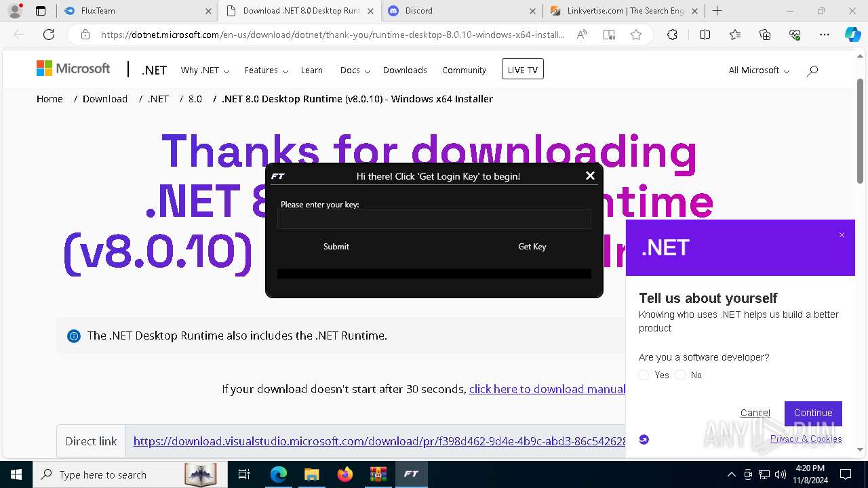Open Edge settings and more menu

[825, 35]
